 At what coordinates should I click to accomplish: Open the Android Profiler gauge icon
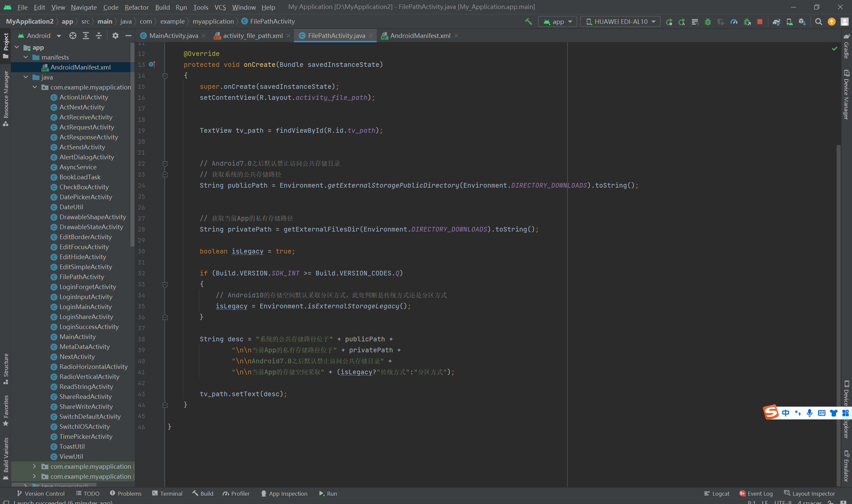pos(734,22)
